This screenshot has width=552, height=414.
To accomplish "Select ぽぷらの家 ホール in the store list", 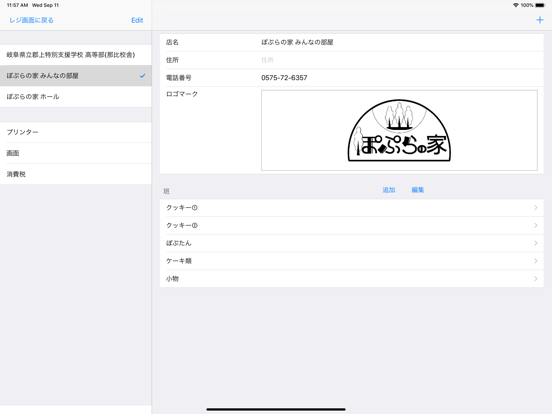I will pyautogui.click(x=76, y=96).
